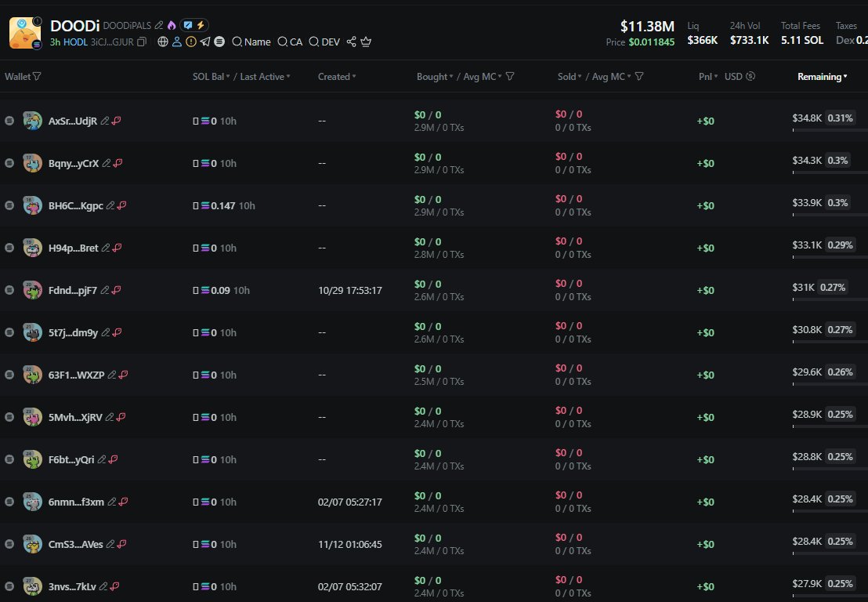Click the gray circle marker on F6bt...yQri row
Screen dimensions: 868x602
(9, 459)
